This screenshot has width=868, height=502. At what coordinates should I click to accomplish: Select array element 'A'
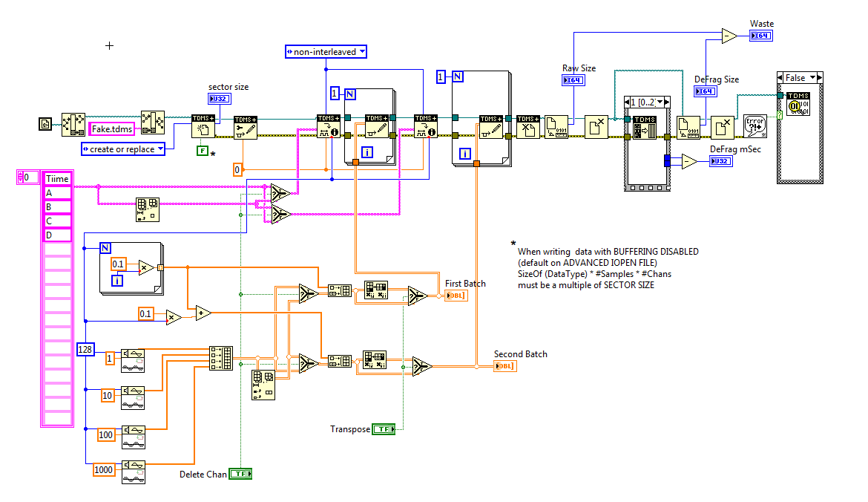pos(58,193)
